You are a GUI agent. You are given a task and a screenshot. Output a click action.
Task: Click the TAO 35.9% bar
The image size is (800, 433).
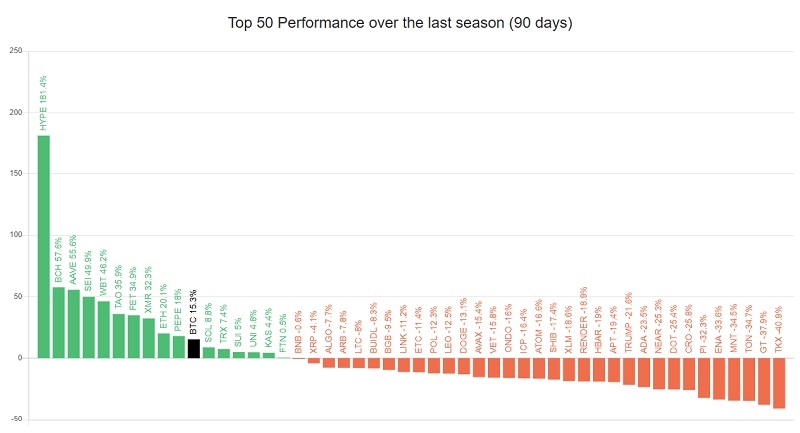(118, 335)
